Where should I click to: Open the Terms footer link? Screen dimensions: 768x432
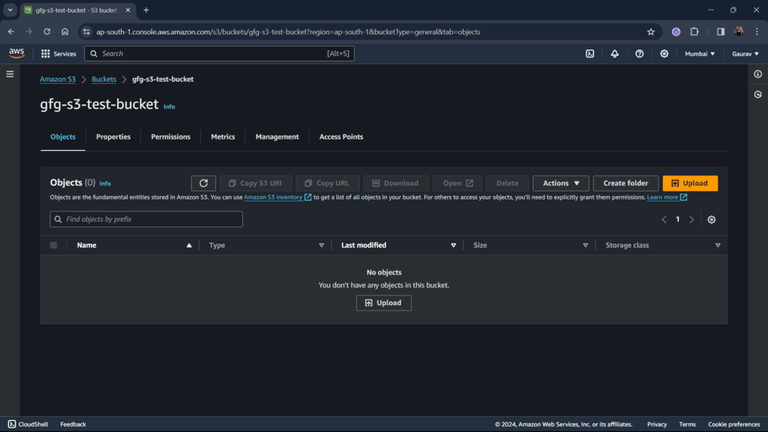coord(687,424)
